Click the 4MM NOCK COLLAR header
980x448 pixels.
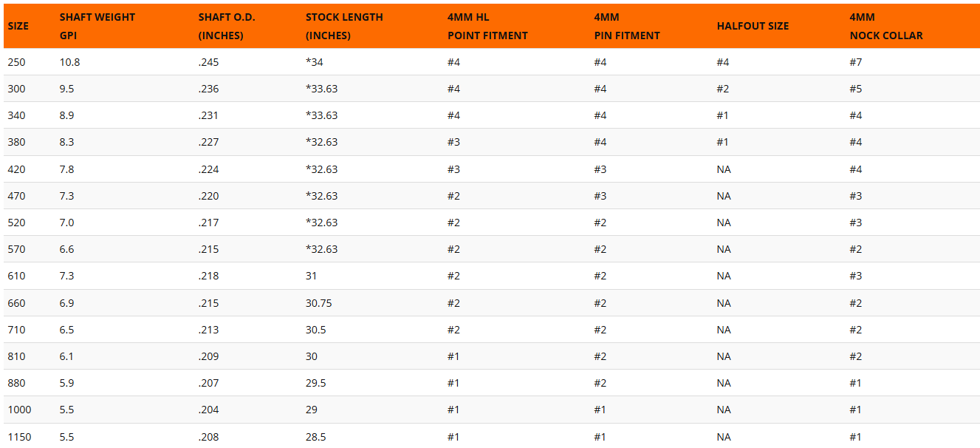pos(886,26)
